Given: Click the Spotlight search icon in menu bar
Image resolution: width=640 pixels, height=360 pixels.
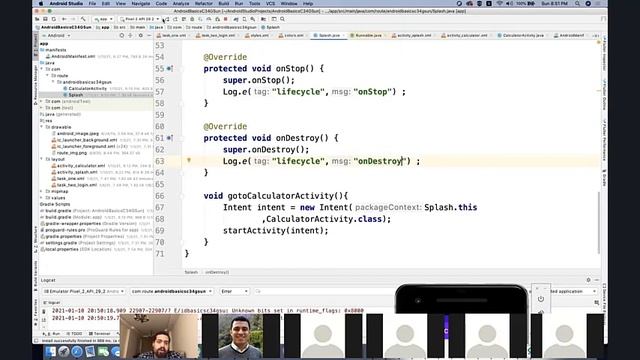Looking at the screenshot, I should point(577,3).
